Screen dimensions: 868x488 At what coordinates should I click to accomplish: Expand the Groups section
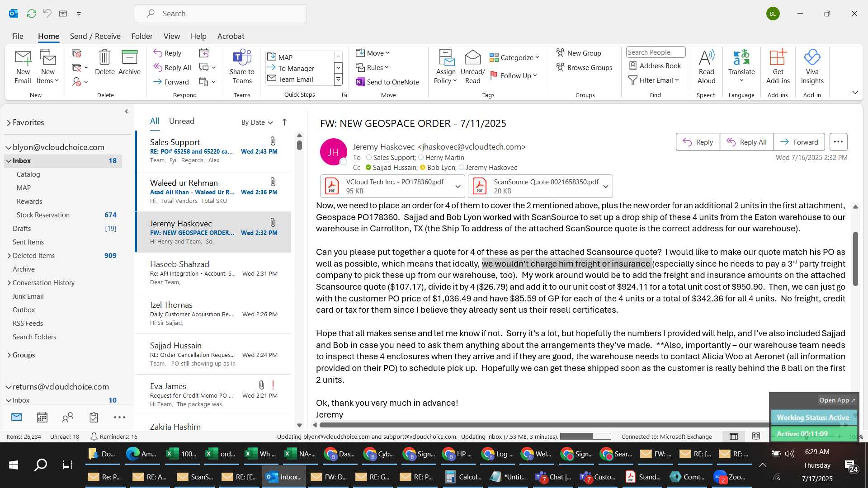9,355
